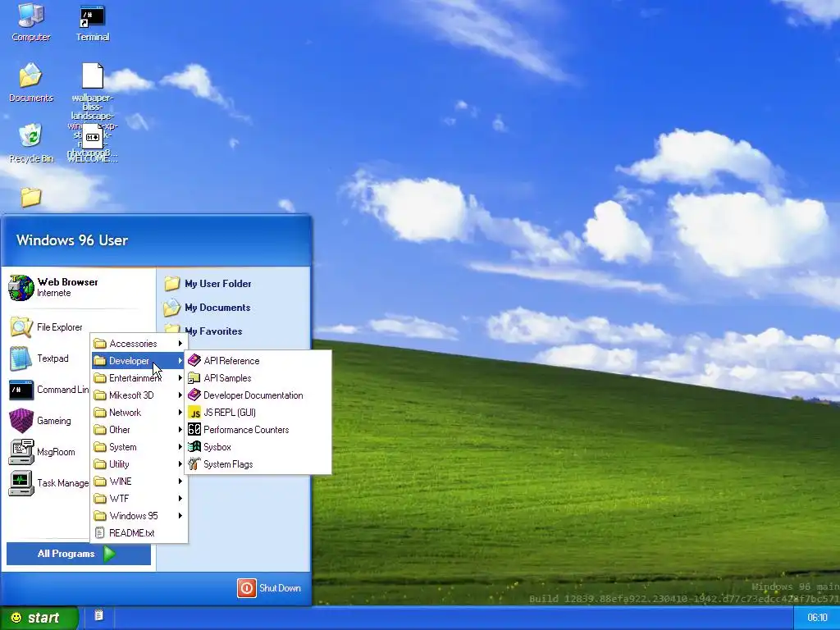The height and width of the screenshot is (630, 840).
Task: Click the My Documents folder icon
Action: pyautogui.click(x=172, y=308)
